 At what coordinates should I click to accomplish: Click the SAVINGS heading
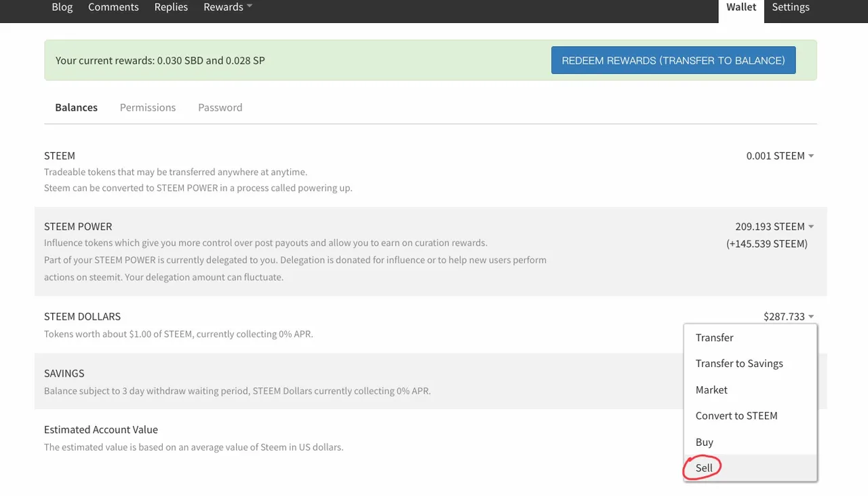pyautogui.click(x=64, y=373)
